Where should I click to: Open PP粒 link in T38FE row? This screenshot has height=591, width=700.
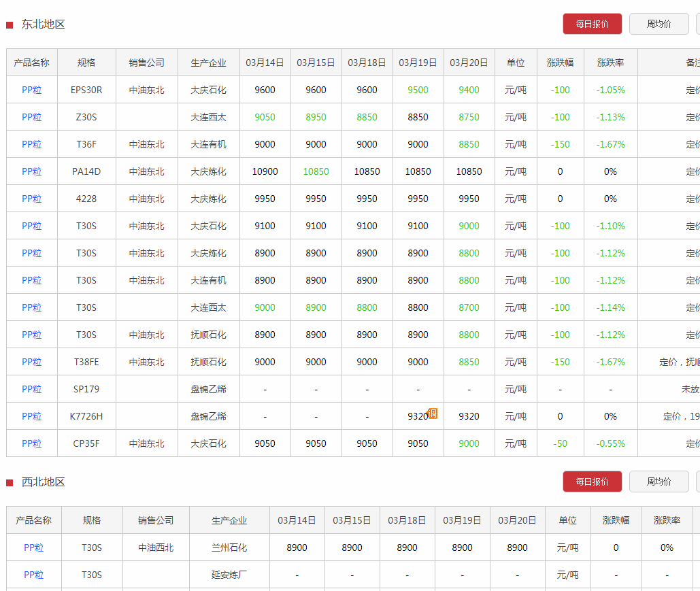[32, 362]
